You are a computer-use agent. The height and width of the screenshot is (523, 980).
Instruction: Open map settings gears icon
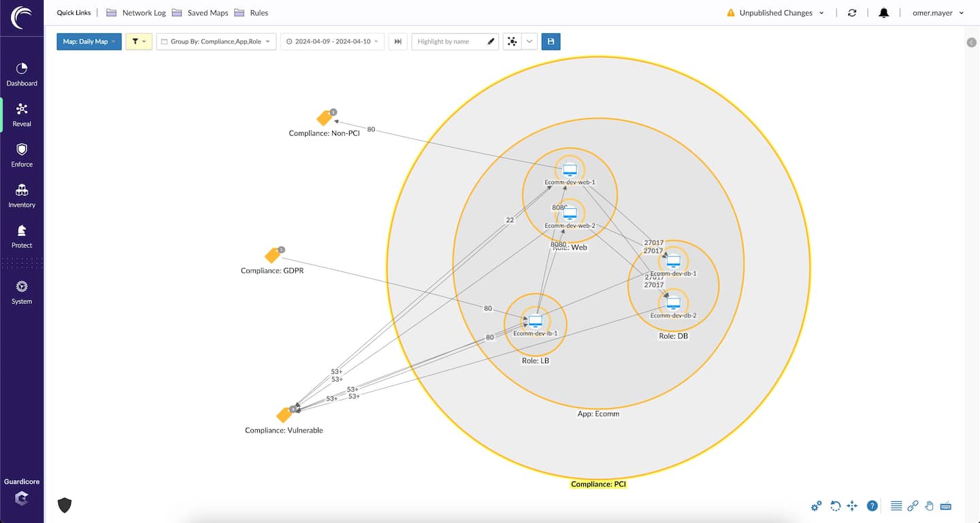point(816,506)
